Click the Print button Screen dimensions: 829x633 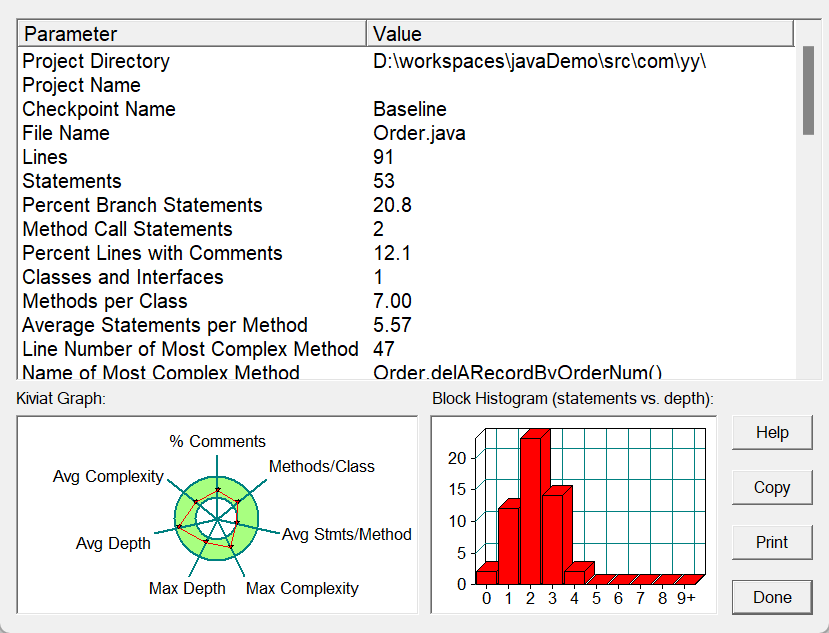coord(772,543)
